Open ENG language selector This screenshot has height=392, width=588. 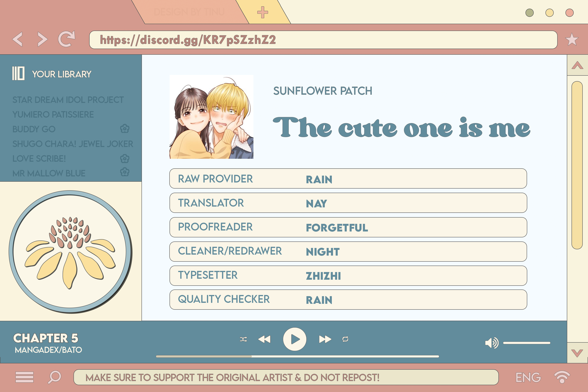tap(528, 377)
